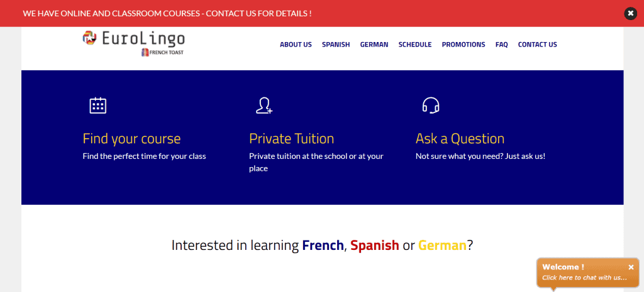Click the add-person icon above Private Tuition

coord(264,105)
